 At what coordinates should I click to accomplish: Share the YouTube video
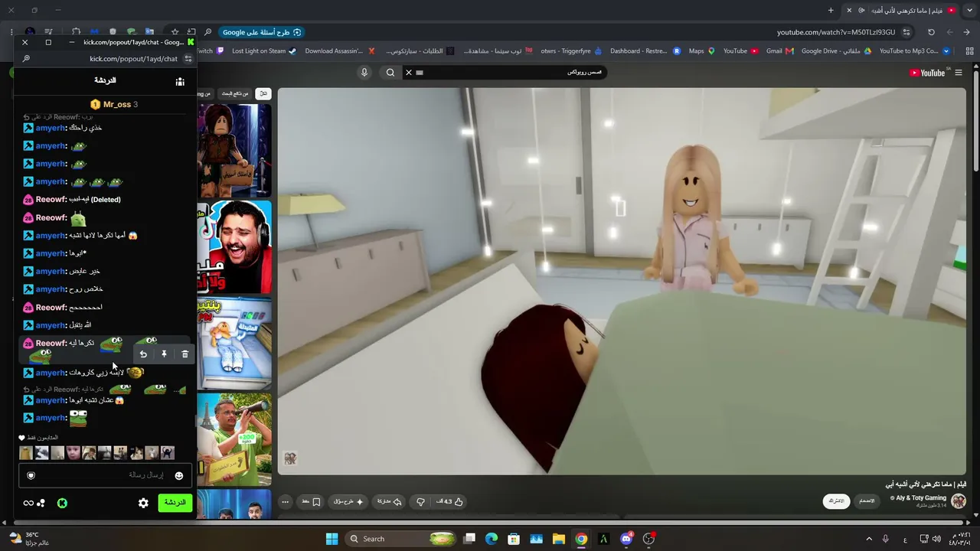click(389, 501)
